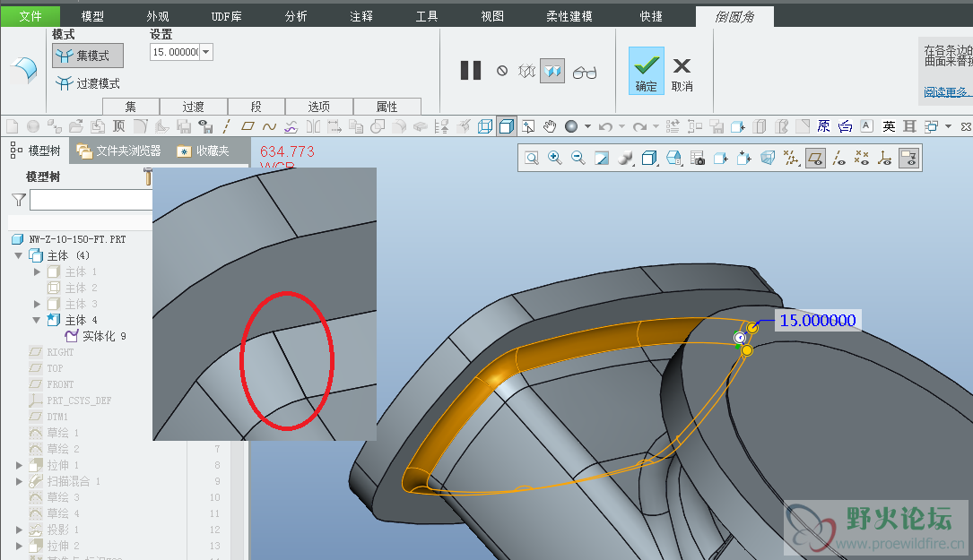This screenshot has width=973, height=560.
Task: Open the 选项 options panel tab
Action: [319, 107]
